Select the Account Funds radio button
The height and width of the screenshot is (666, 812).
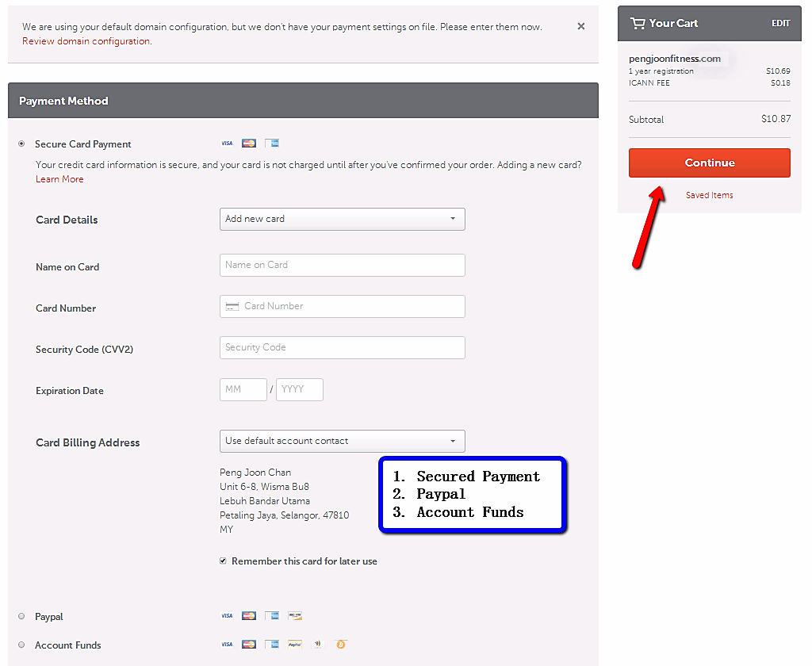point(21,645)
